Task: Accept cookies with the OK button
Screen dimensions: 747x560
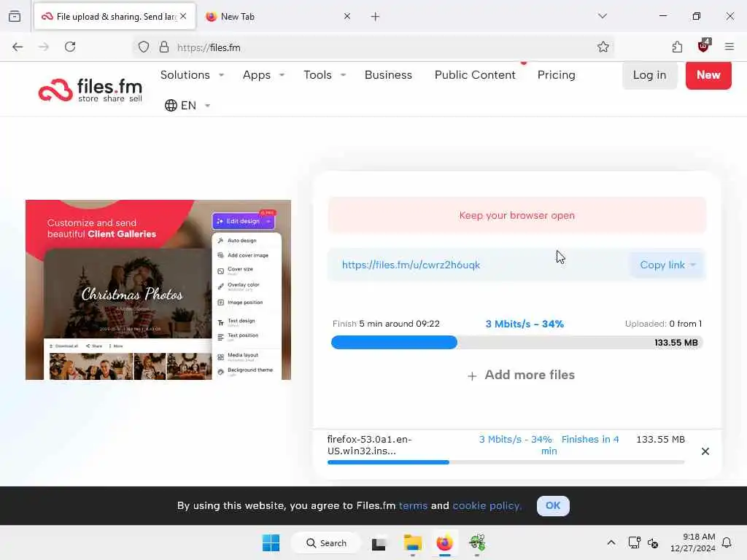Action: pyautogui.click(x=553, y=506)
